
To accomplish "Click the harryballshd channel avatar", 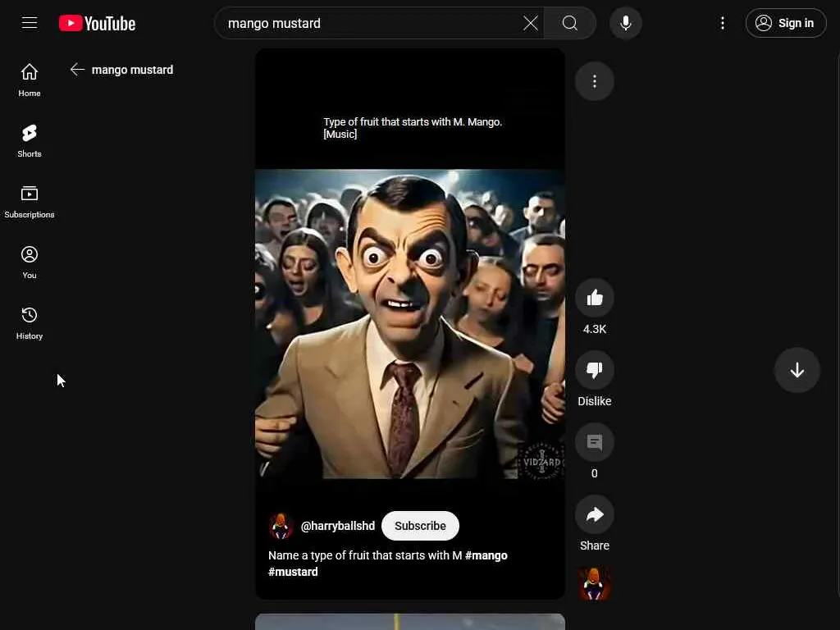I will click(x=281, y=526).
